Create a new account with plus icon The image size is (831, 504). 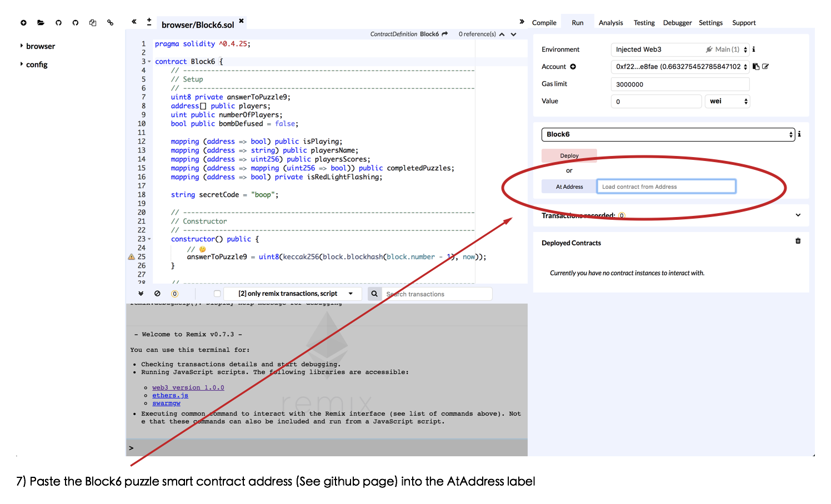click(x=573, y=67)
